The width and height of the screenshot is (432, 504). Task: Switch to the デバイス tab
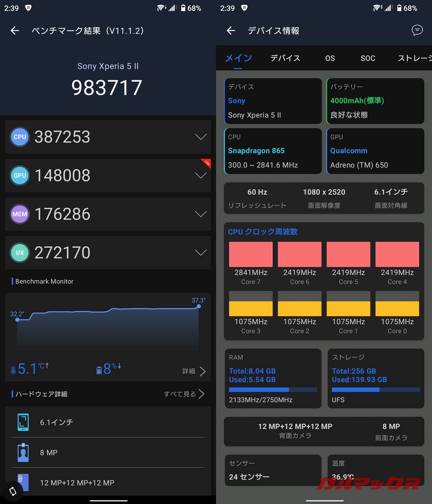tap(286, 58)
